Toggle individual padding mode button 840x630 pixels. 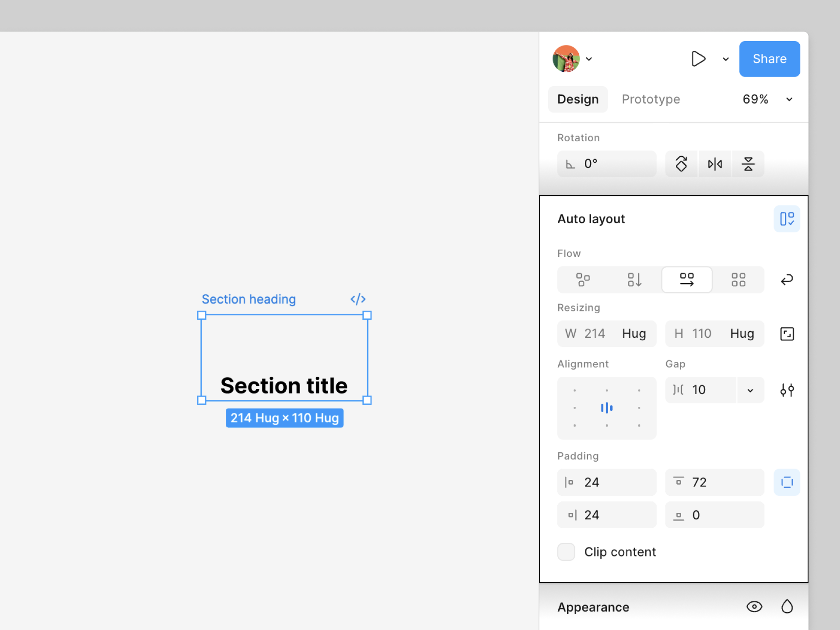point(787,482)
